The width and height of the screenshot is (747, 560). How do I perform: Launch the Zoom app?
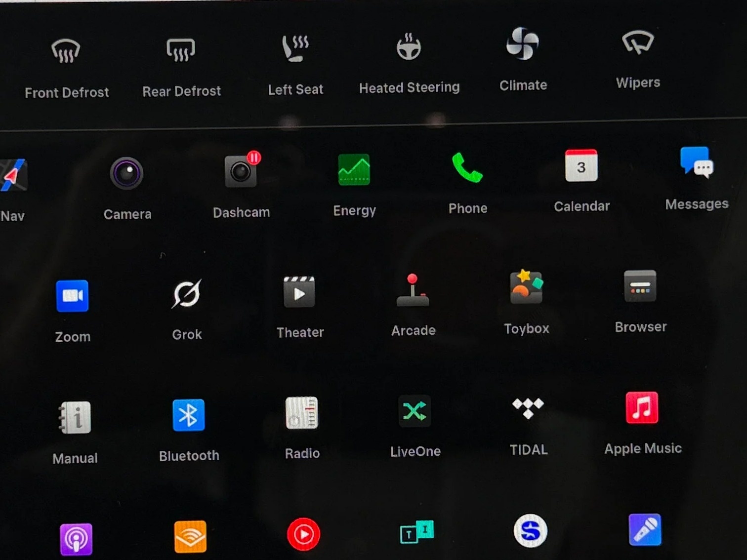point(72,296)
